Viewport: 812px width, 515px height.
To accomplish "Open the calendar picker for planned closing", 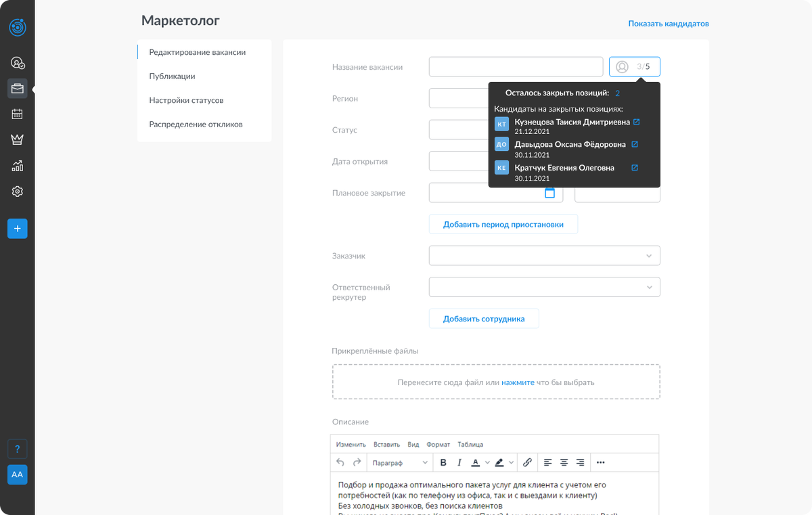I will coord(550,193).
